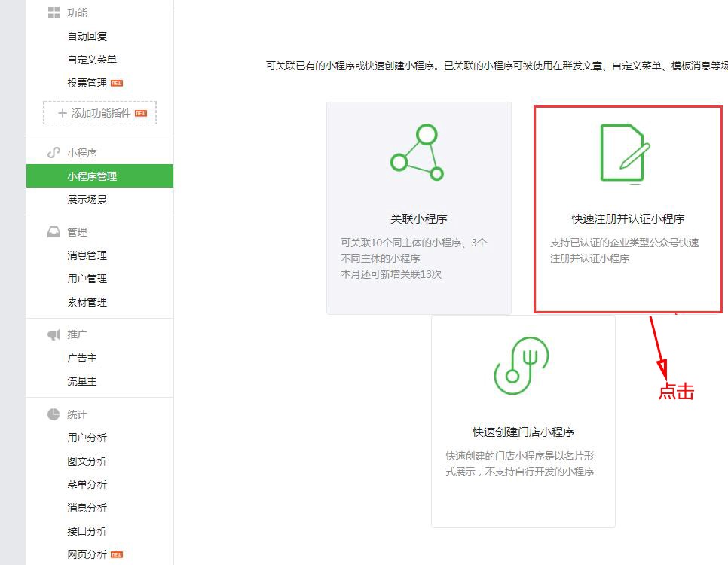Go to 用户管理
Viewport: 728px width, 565px height.
click(87, 279)
